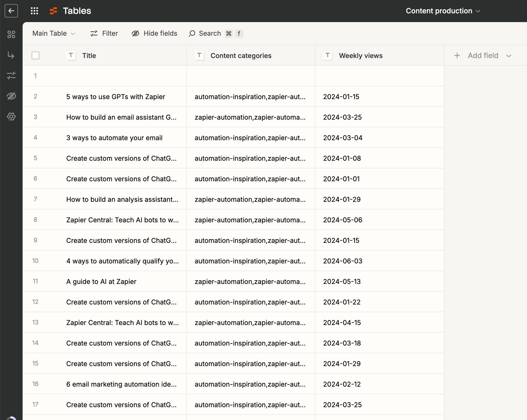The image size is (527, 420).
Task: Click row number 8
Action: coord(35,219)
